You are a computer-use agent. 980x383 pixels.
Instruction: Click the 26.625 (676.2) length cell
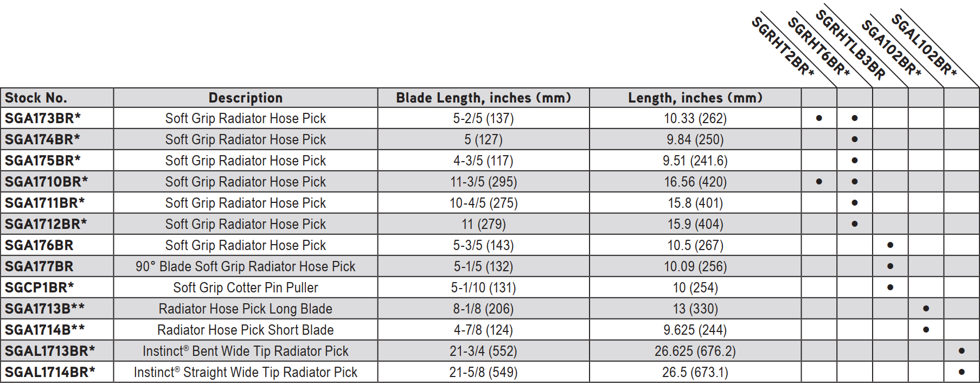695,351
